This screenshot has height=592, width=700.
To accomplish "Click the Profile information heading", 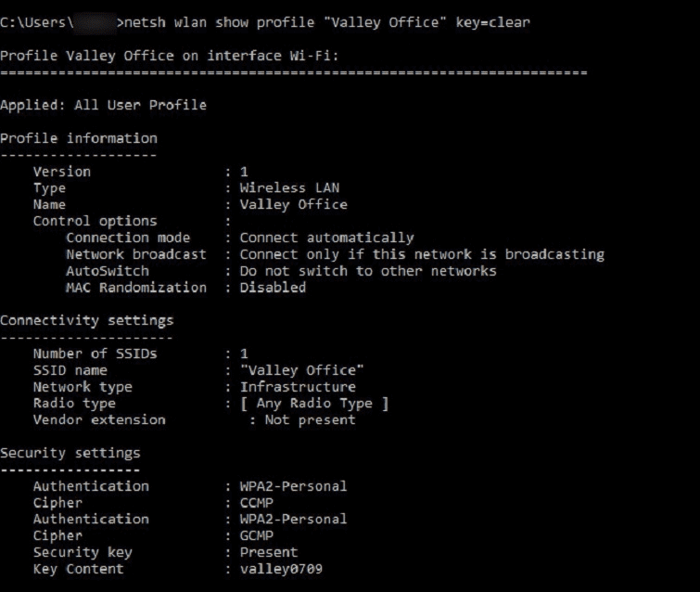I will coord(79,138).
